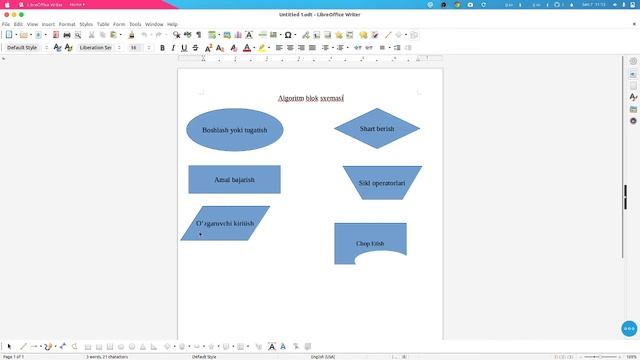640x360 pixels.
Task: Toggle Italic formatting
Action: click(x=173, y=48)
